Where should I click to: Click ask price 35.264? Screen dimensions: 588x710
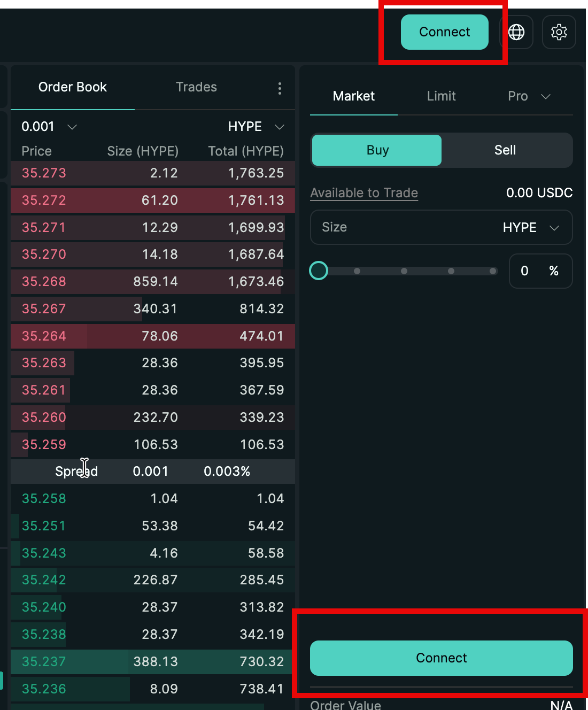coord(44,336)
